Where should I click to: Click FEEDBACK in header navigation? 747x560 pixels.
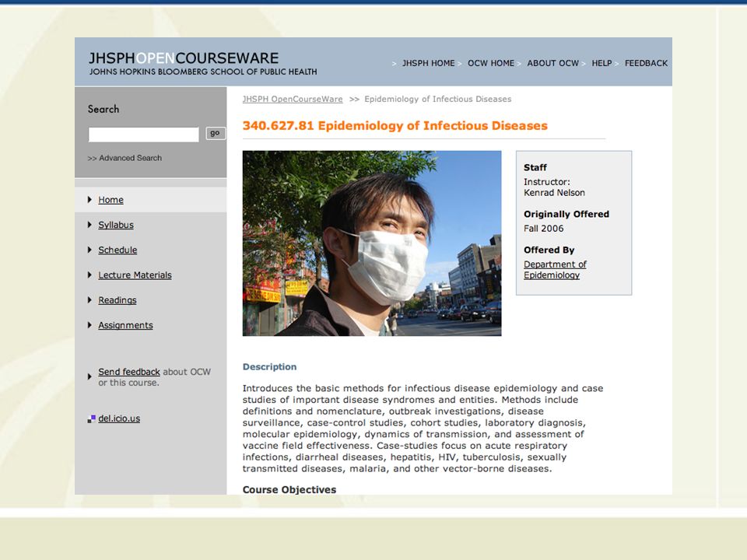tap(646, 63)
